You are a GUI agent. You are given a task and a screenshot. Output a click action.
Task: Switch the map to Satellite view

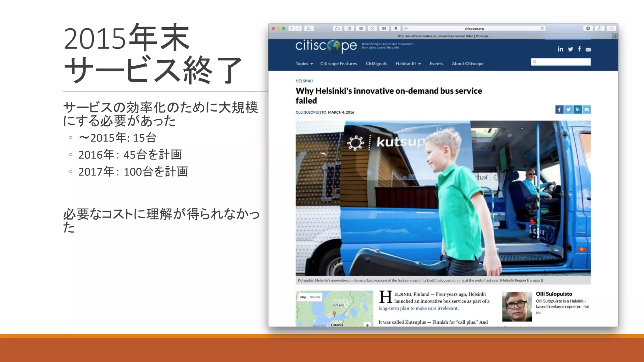coord(315,297)
